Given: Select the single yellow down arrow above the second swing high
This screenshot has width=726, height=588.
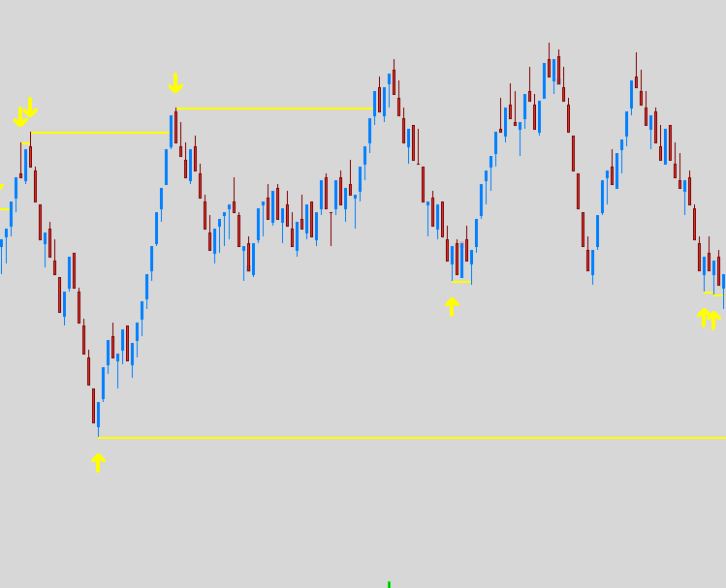Looking at the screenshot, I should pos(175,83).
